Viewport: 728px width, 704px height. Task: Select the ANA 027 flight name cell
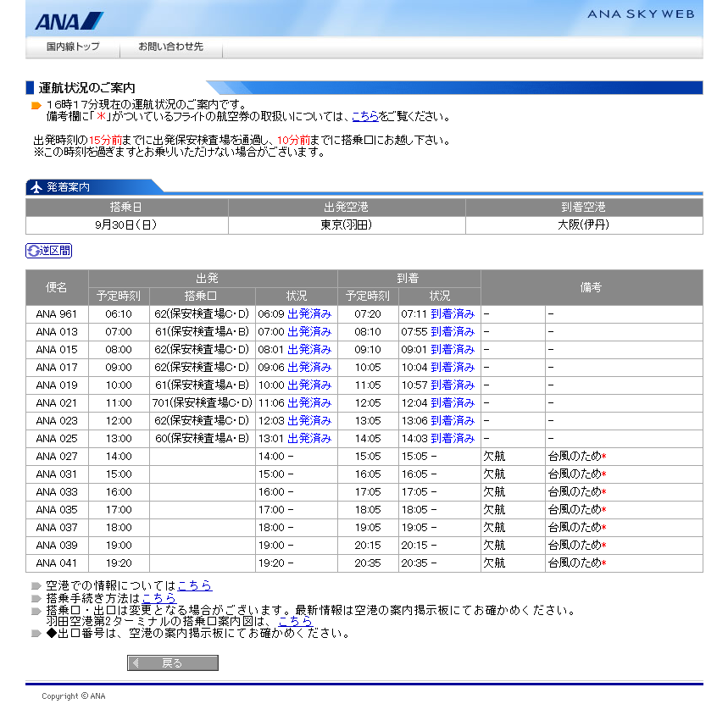[x=57, y=457]
